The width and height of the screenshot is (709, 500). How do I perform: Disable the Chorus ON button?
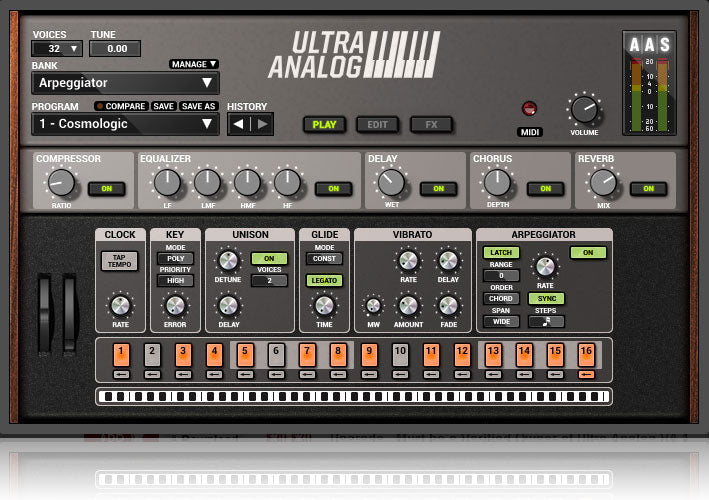[x=545, y=189]
